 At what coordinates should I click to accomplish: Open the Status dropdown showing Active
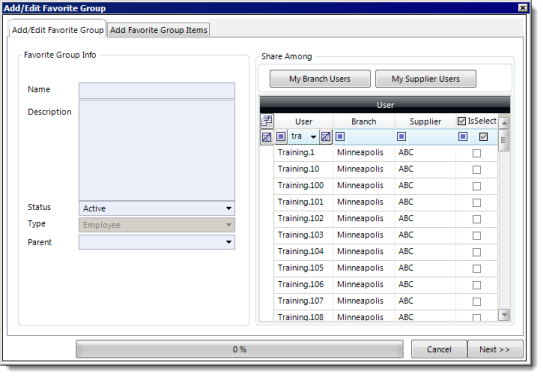[157, 208]
